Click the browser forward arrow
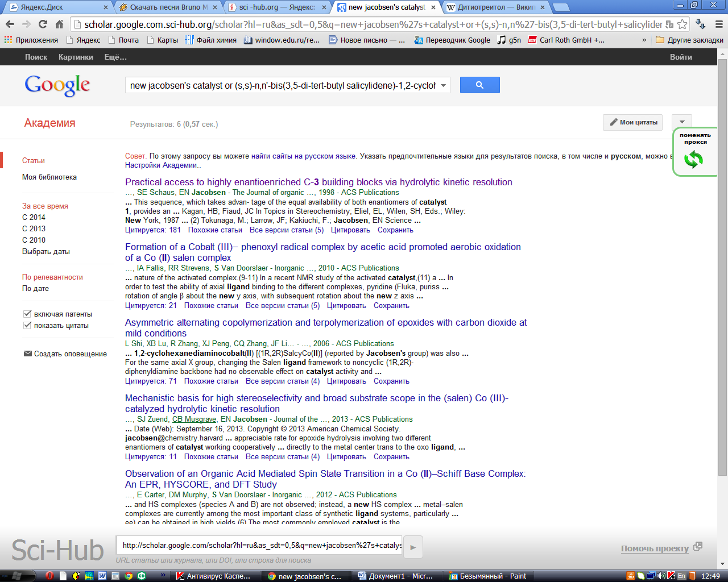Viewport: 728px width, 582px height. coord(26,24)
